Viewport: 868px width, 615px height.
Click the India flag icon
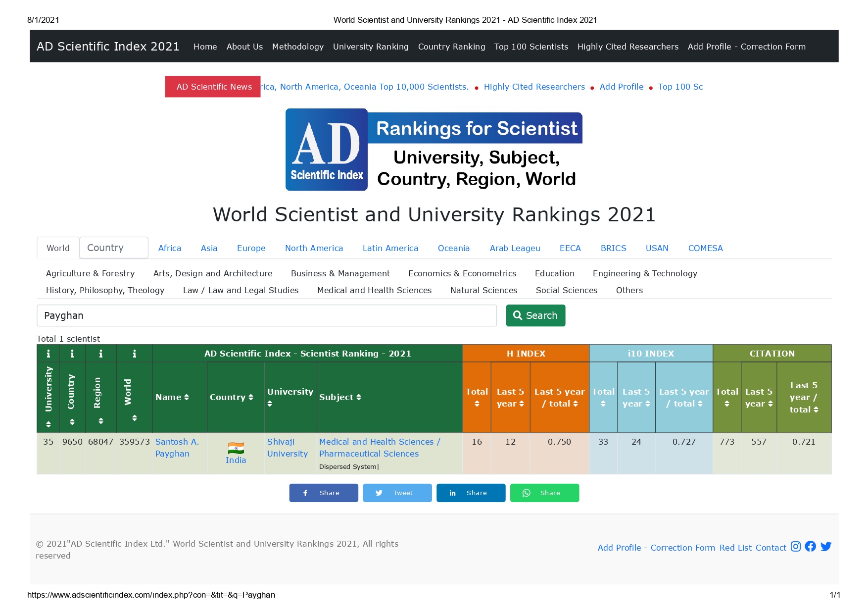(x=236, y=448)
